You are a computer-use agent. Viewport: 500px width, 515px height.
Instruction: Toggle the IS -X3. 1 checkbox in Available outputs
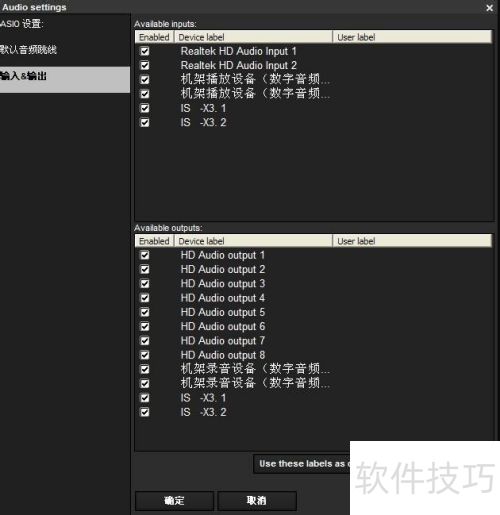145,398
